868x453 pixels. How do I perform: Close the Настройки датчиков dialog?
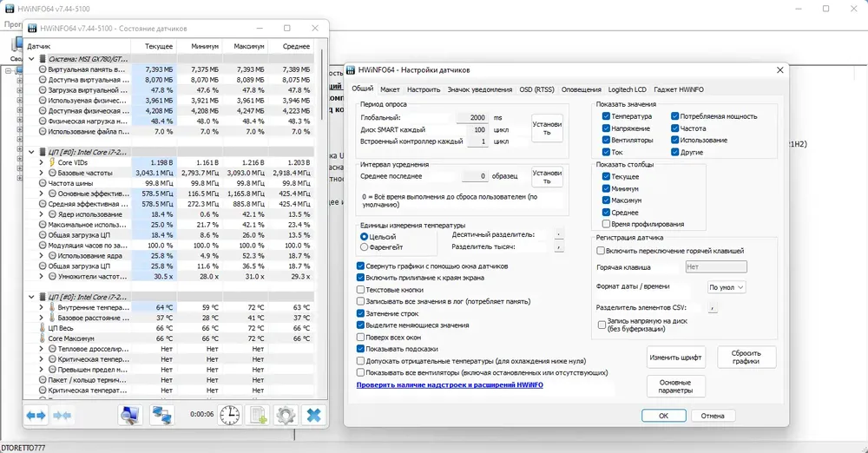(x=779, y=70)
